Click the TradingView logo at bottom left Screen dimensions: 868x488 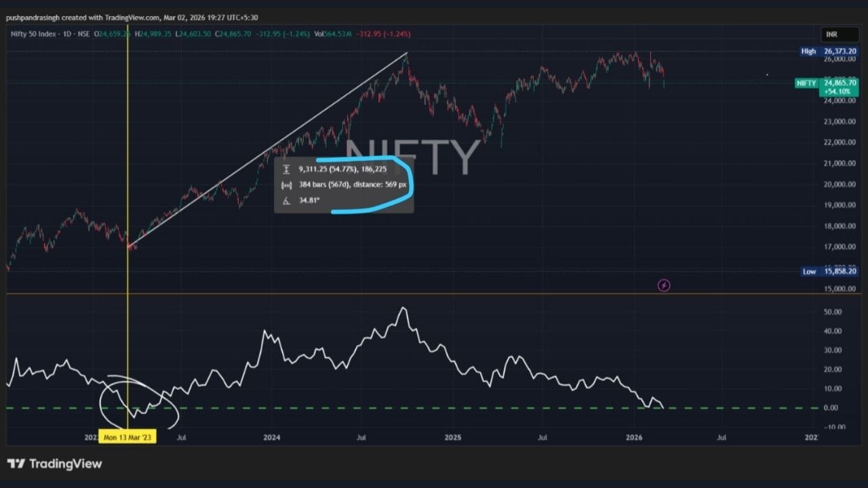55,464
